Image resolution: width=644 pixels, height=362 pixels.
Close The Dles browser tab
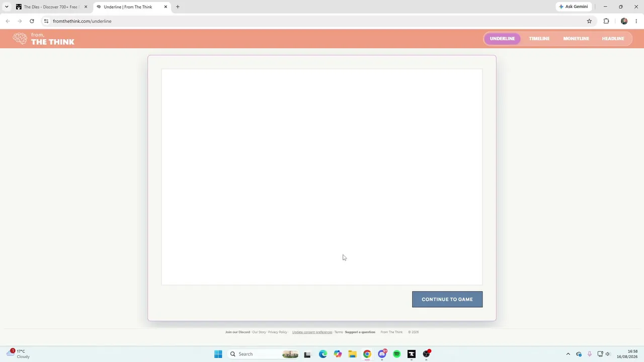tap(86, 7)
